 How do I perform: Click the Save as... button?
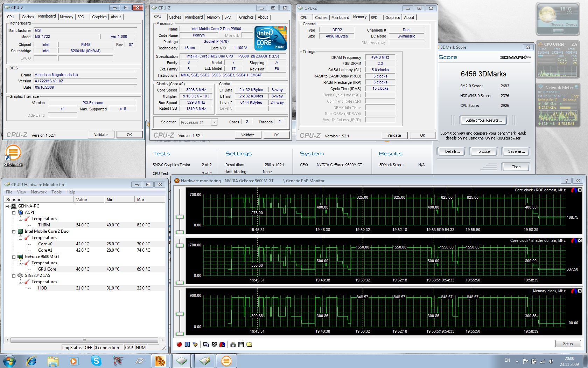click(x=516, y=151)
